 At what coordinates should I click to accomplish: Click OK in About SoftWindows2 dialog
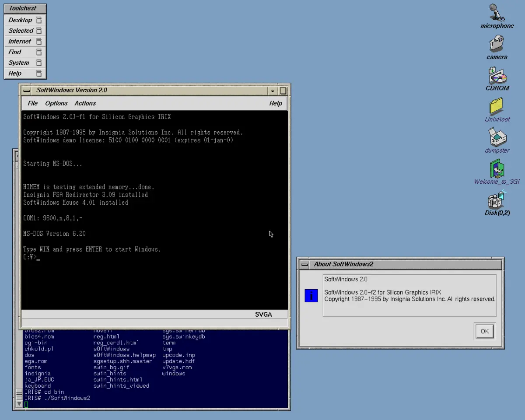485,331
